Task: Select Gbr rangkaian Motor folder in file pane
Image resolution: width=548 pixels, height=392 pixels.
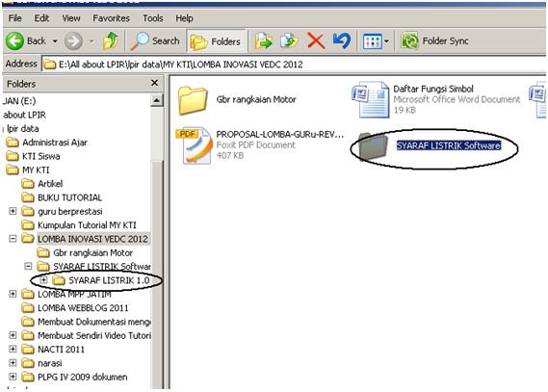Action: 237,100
